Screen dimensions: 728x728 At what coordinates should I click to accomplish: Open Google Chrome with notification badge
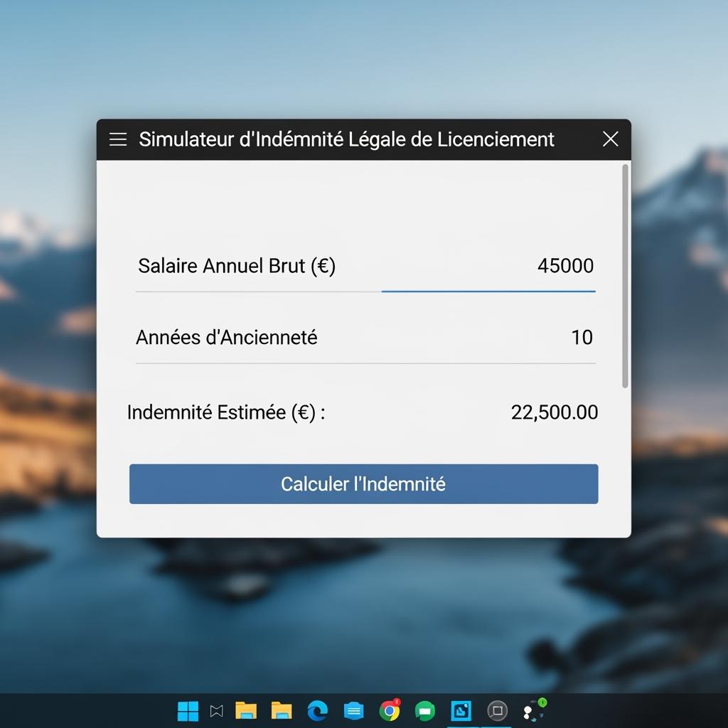pos(390,710)
